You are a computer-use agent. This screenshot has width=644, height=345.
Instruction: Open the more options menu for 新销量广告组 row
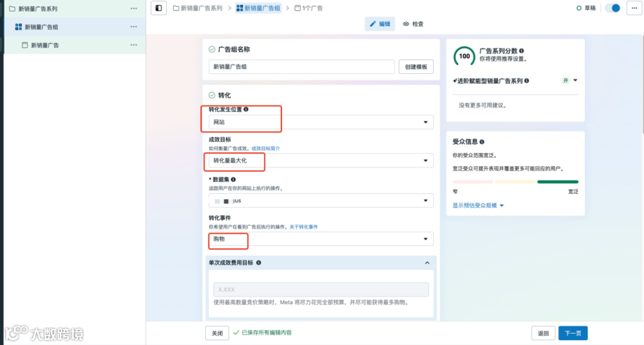click(134, 27)
